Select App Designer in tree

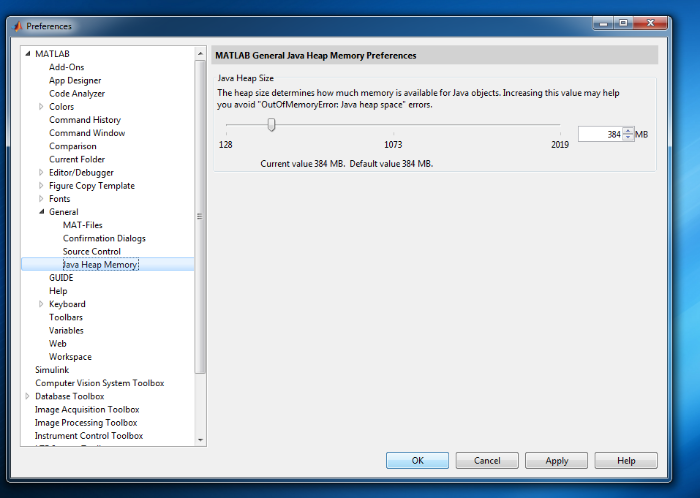pyautogui.click(x=75, y=80)
